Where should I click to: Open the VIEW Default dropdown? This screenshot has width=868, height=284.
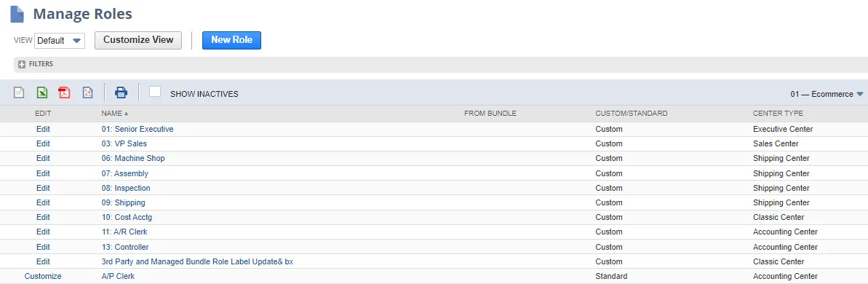click(x=60, y=40)
